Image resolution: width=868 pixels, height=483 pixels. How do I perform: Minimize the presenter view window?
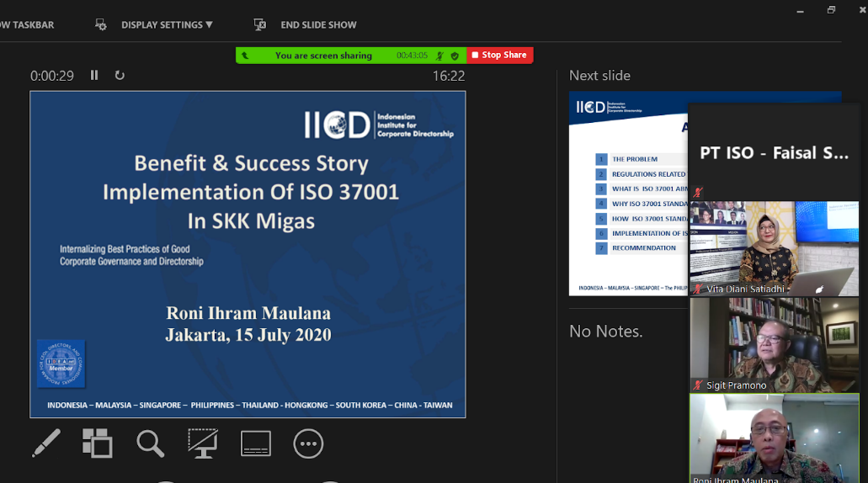click(x=800, y=10)
